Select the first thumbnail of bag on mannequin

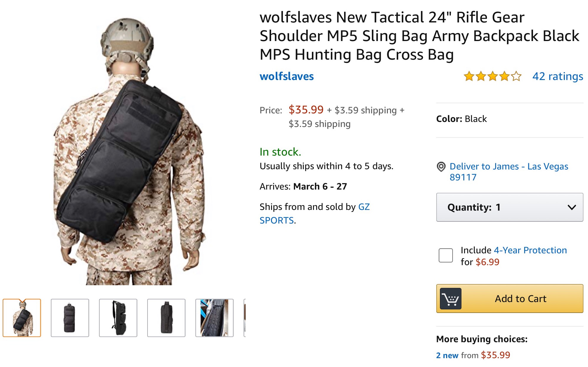[x=22, y=318]
